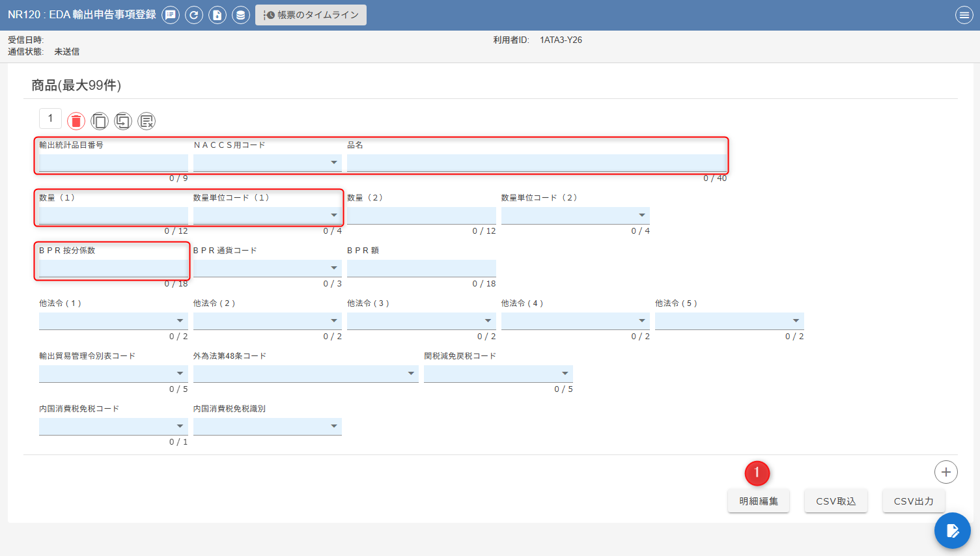Click the comment/message icon in header
Screen dimensions: 980x556
(171, 15)
